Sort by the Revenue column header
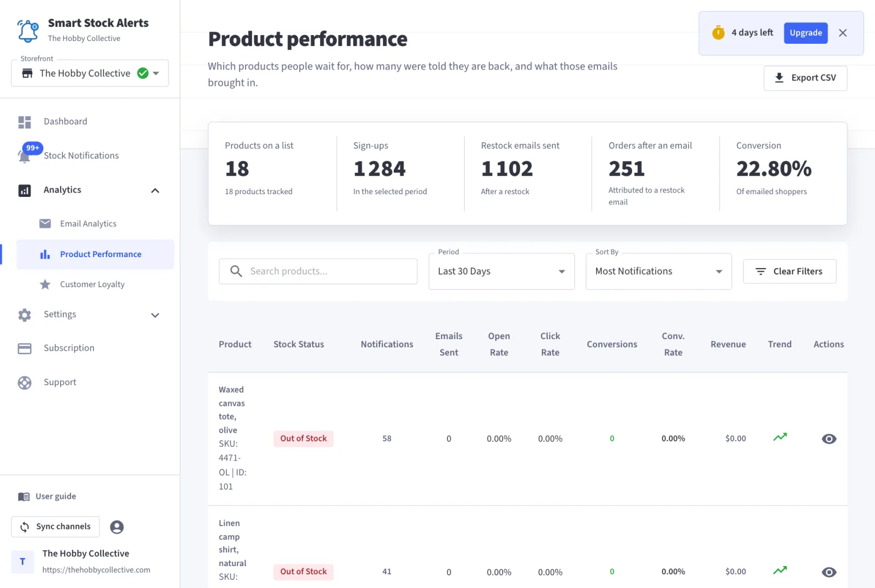 [x=728, y=345]
